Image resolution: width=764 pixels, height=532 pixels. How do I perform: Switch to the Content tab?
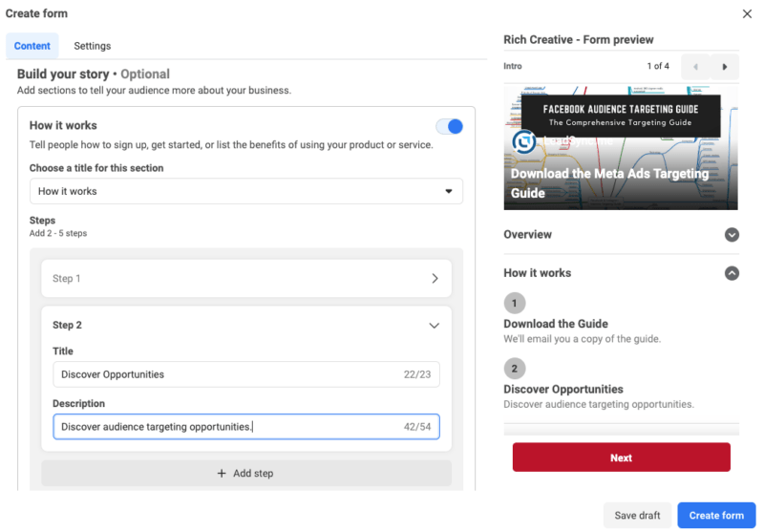pyautogui.click(x=32, y=46)
